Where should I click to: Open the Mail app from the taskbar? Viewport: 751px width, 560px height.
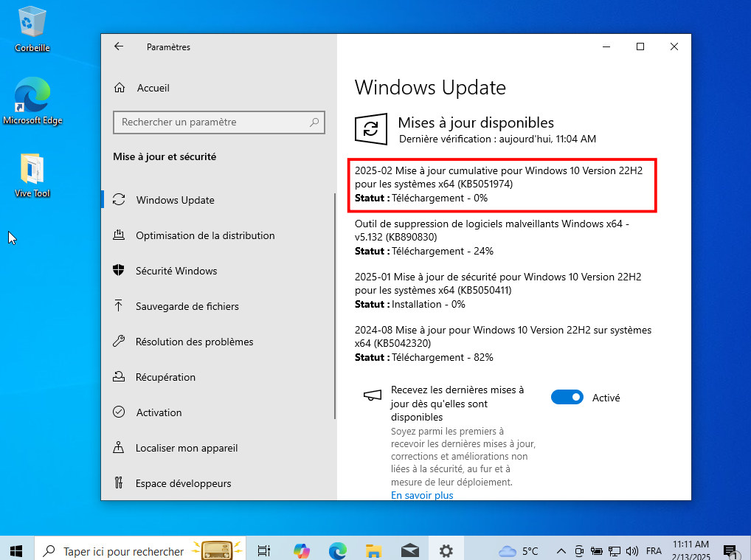(410, 551)
